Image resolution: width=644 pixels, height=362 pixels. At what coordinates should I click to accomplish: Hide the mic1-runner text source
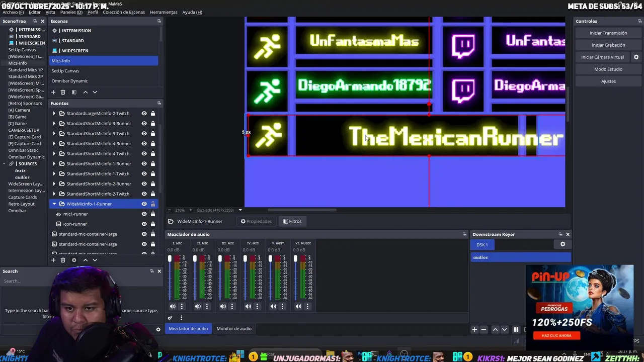pos(144,214)
